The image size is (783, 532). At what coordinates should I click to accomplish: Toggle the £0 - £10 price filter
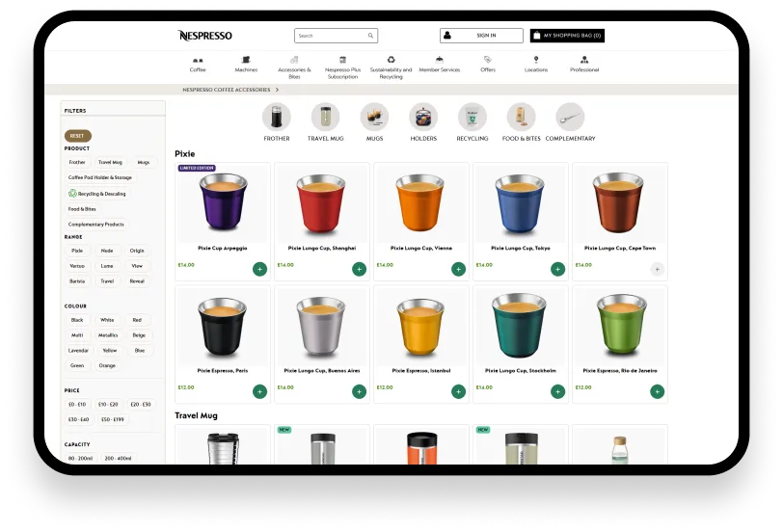click(x=77, y=404)
